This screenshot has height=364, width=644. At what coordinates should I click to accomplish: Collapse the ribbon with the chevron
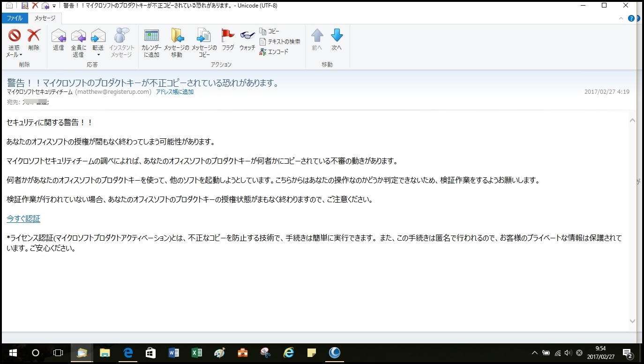coord(622,19)
